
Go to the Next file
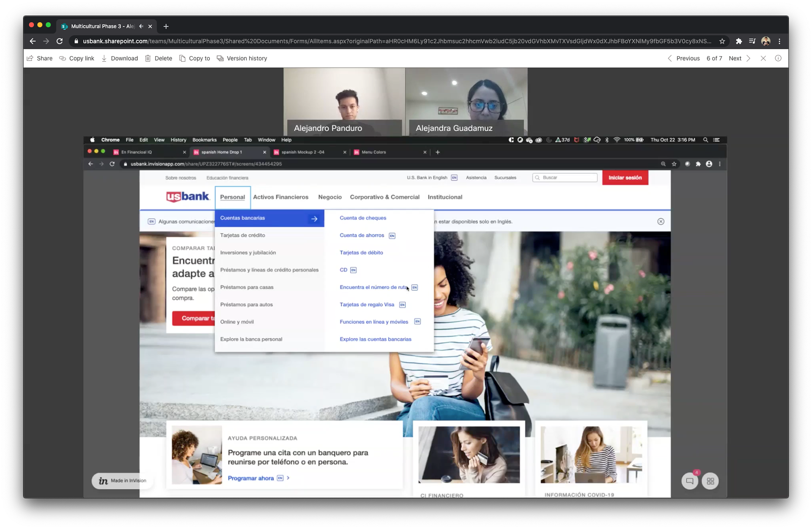pyautogui.click(x=740, y=58)
